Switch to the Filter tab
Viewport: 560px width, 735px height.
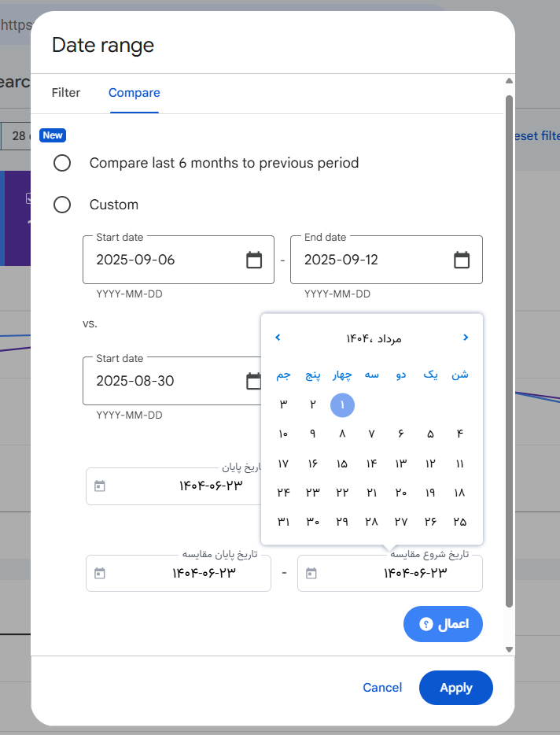(x=66, y=93)
